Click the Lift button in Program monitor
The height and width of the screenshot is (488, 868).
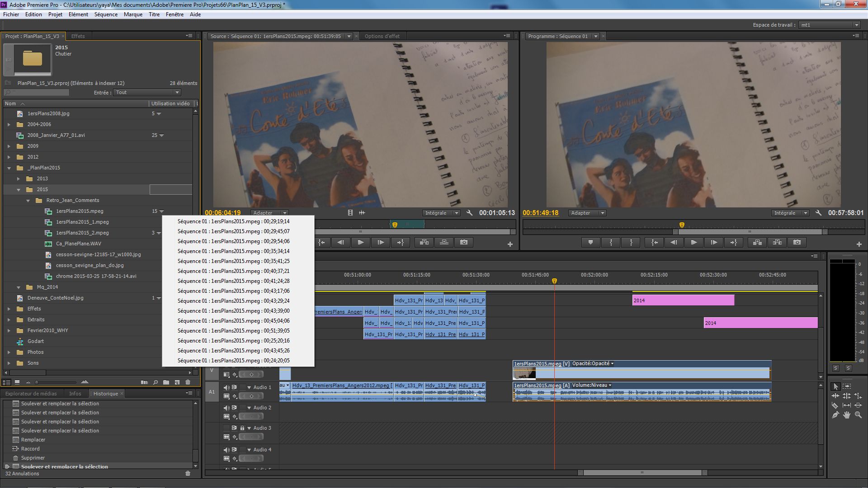[x=757, y=242]
